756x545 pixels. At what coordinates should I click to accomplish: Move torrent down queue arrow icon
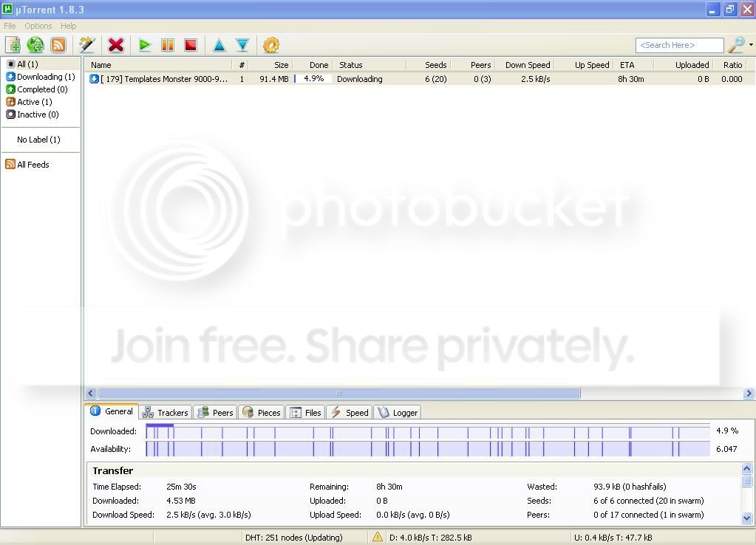tap(242, 45)
